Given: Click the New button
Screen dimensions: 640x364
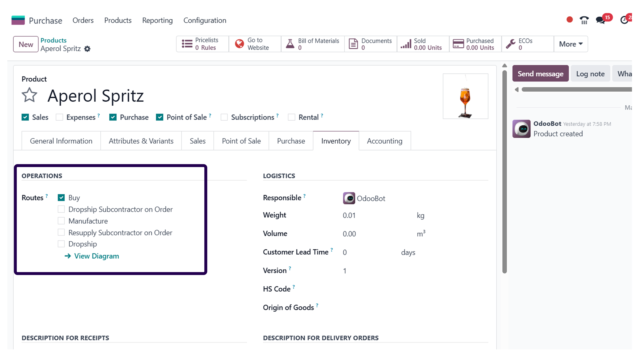Looking at the screenshot, I should coord(26,44).
